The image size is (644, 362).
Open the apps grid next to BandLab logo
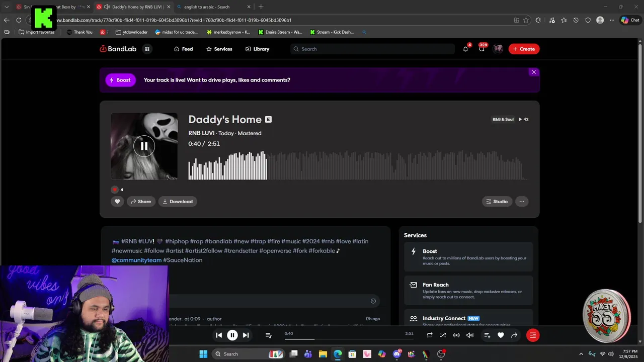point(147,49)
